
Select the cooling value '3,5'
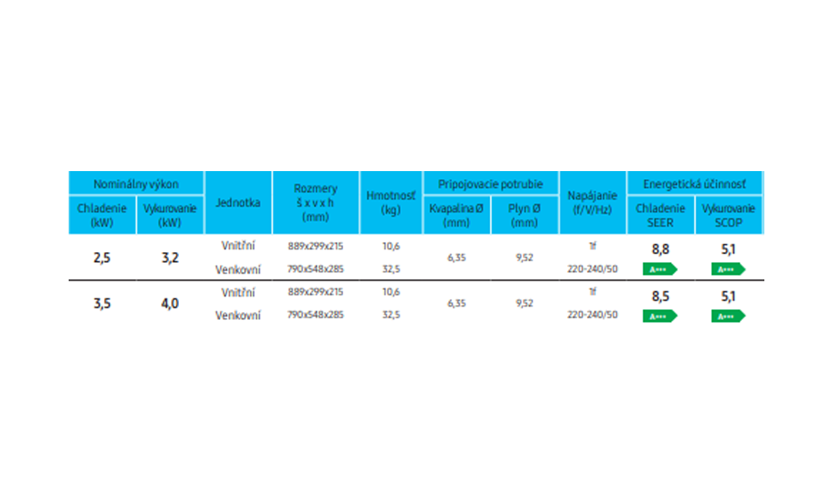pos(102,304)
